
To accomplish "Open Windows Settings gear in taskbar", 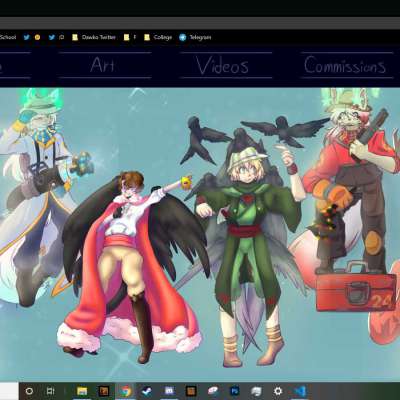I will (278, 391).
